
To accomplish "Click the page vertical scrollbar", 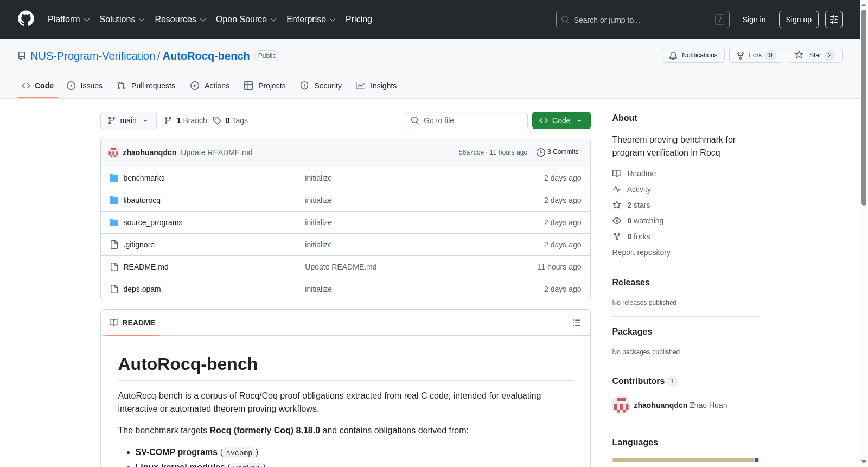I will click(864, 108).
